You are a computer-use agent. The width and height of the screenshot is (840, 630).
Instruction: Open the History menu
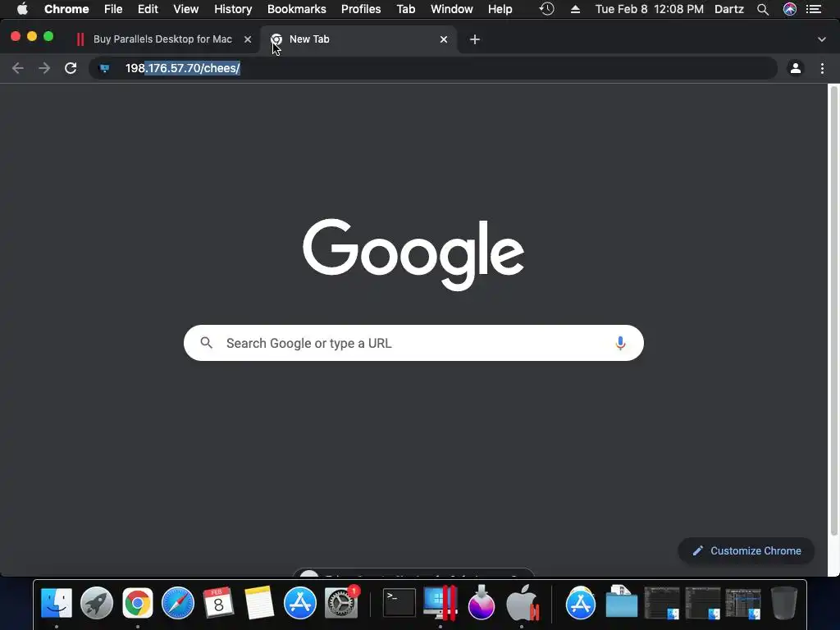233,9
